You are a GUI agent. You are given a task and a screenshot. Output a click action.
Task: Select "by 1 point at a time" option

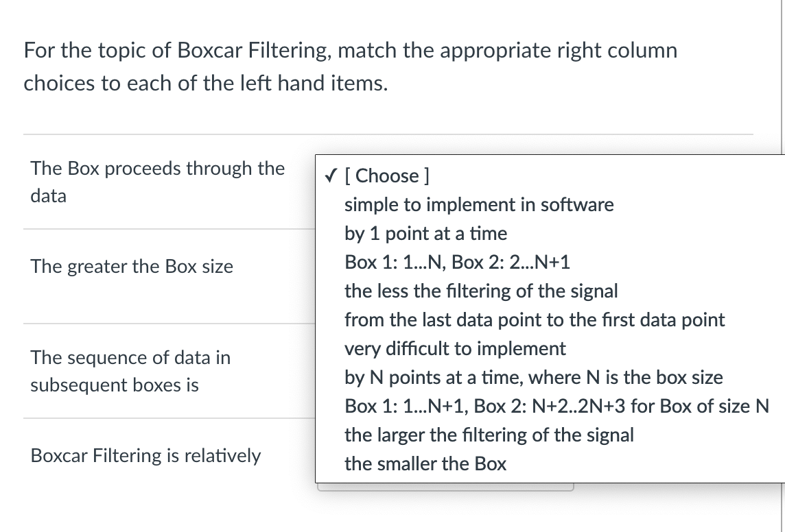pos(426,233)
